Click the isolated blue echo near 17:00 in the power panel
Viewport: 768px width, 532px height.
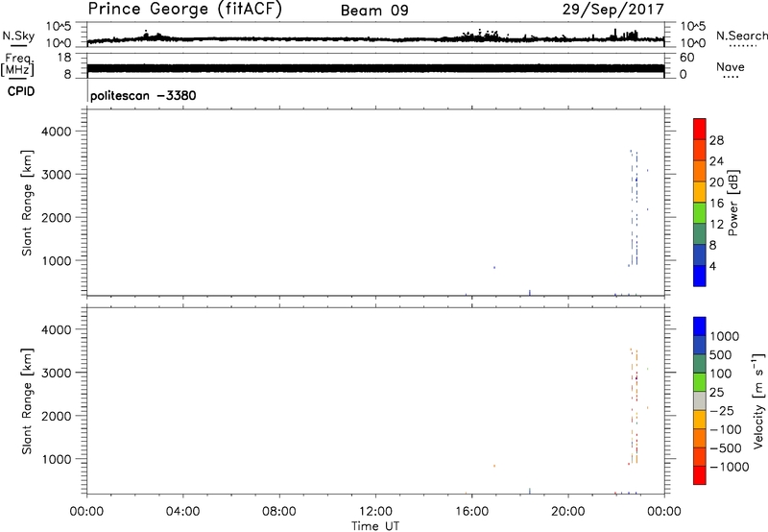(x=494, y=268)
